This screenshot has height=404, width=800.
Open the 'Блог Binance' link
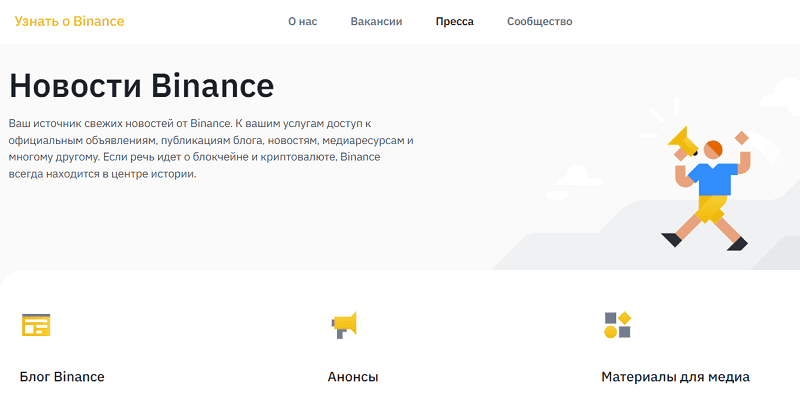pyautogui.click(x=62, y=377)
